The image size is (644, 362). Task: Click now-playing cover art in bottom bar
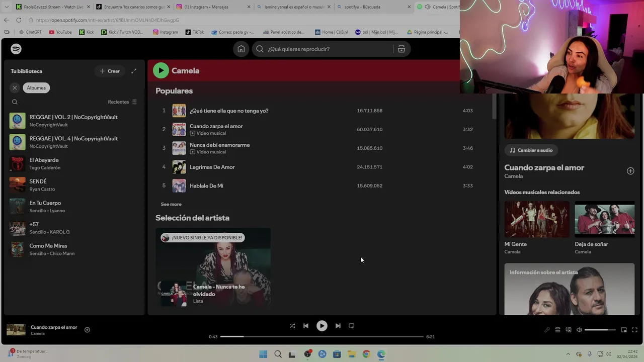coord(16,330)
